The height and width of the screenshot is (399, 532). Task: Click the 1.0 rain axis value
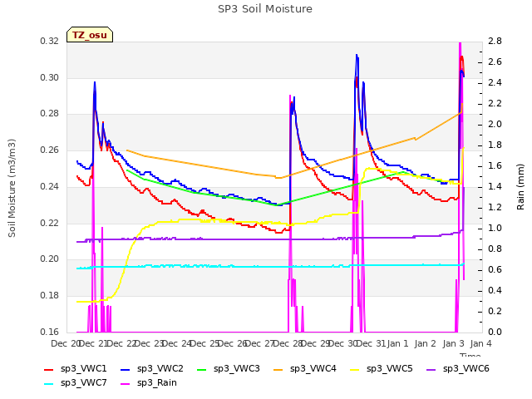point(495,228)
